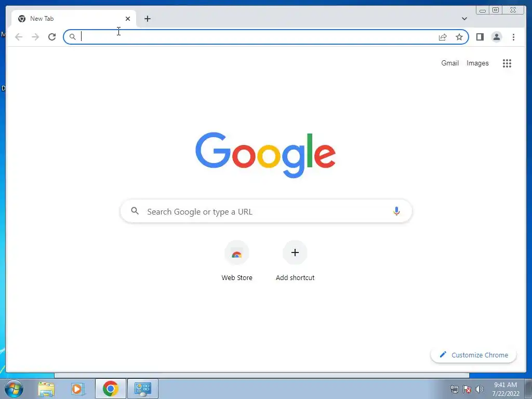Restore down the Chrome window

495,10
